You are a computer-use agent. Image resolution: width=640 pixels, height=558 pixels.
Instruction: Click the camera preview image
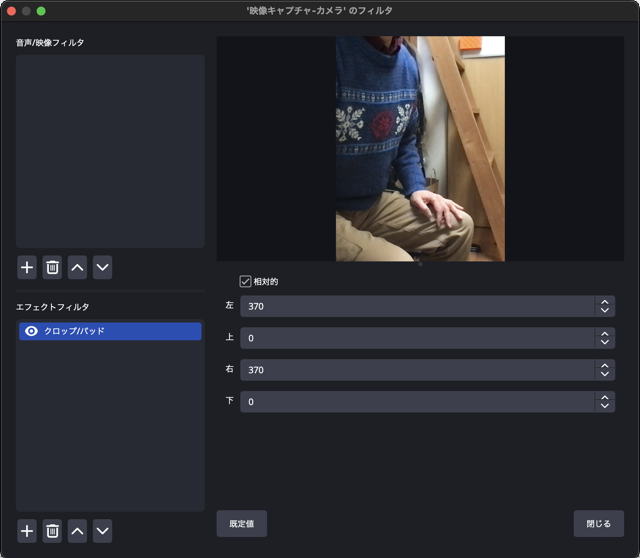[420, 149]
